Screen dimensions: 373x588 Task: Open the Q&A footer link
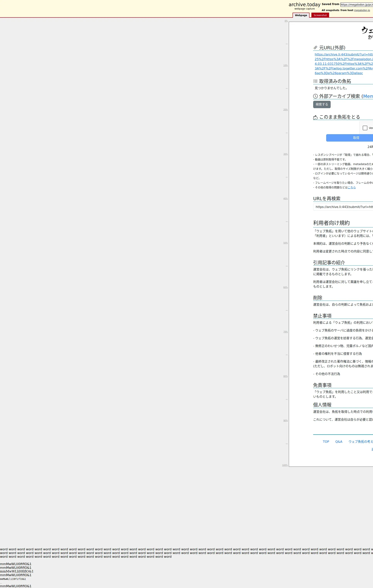339,442
